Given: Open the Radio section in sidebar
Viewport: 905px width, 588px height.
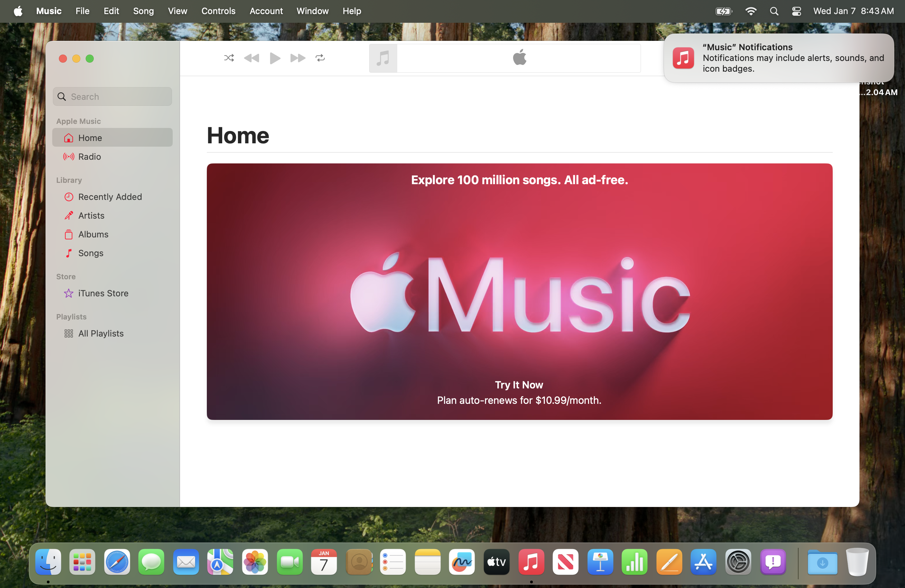Looking at the screenshot, I should pyautogui.click(x=89, y=157).
